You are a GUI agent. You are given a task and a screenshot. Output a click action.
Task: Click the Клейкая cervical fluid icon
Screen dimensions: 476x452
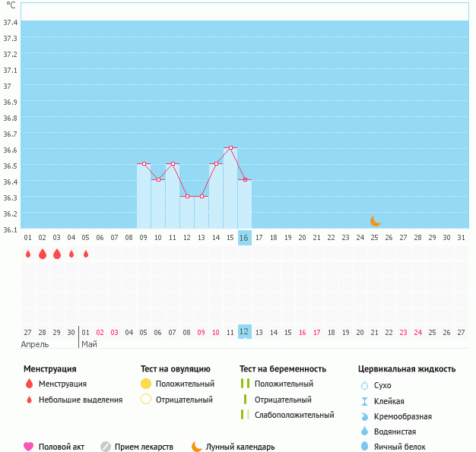coord(365,401)
